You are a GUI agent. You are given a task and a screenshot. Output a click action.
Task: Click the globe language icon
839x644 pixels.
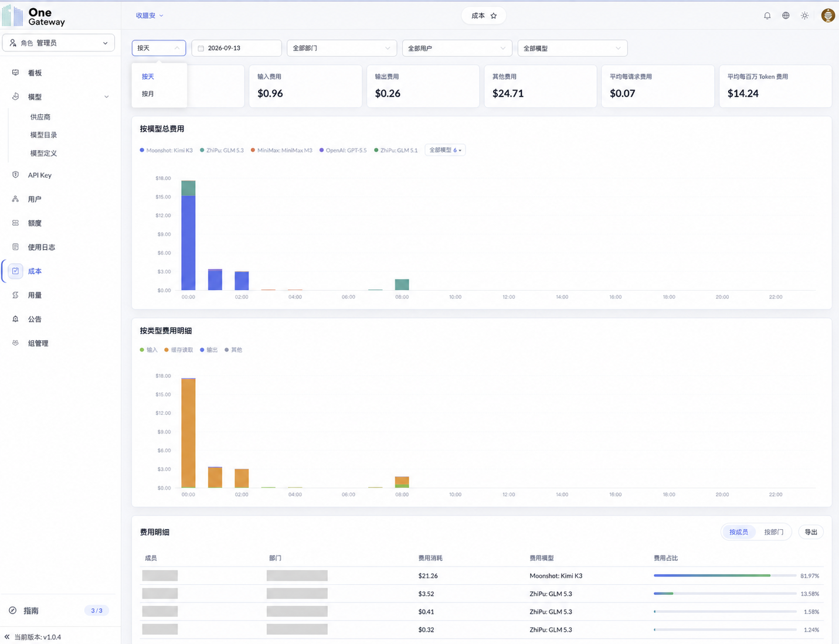[x=786, y=16]
